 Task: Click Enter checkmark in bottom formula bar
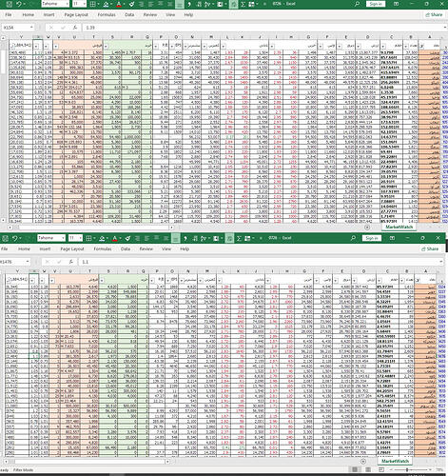click(x=59, y=262)
